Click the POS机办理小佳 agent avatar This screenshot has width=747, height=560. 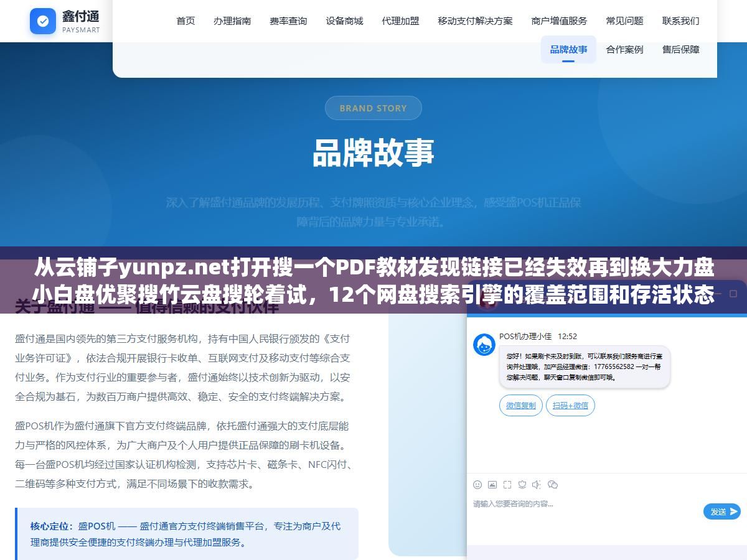click(484, 345)
